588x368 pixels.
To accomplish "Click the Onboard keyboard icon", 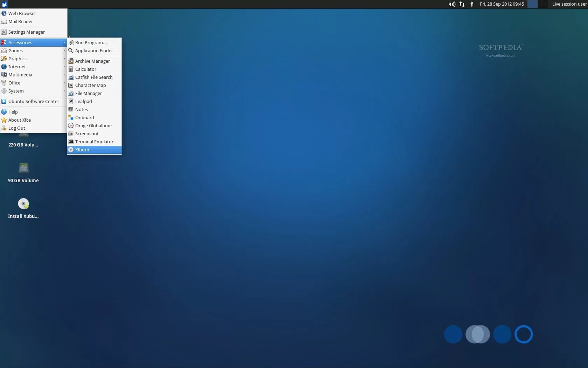I will [71, 117].
